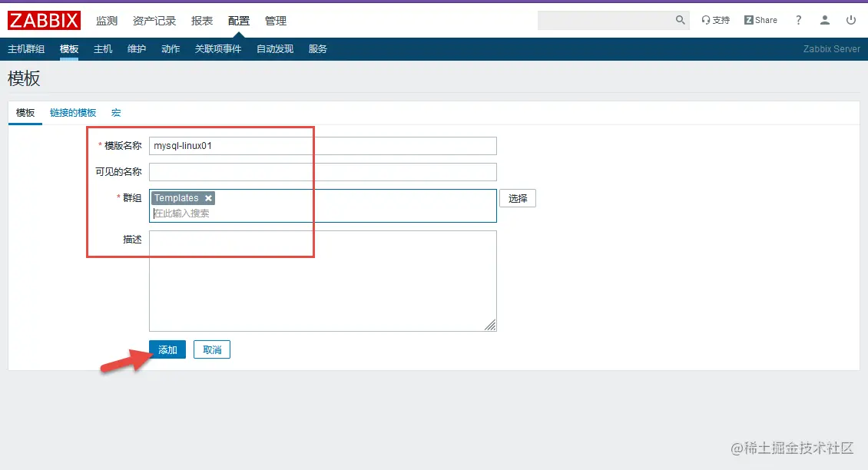Go to 关联项事件 submenu item
Screen dimensions: 868x470
tap(218, 48)
